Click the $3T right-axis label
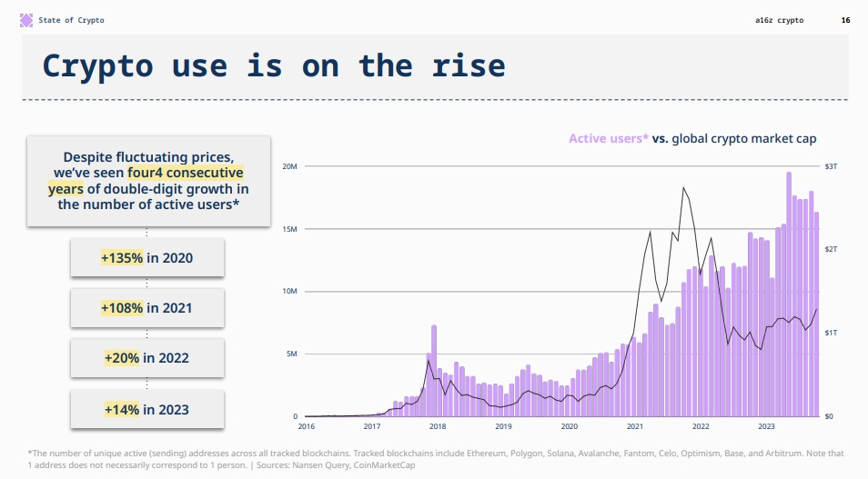868x479 pixels. pos(831,166)
